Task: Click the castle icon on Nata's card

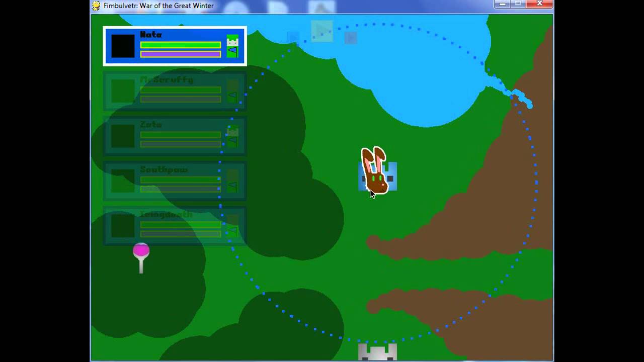Action: [x=232, y=41]
